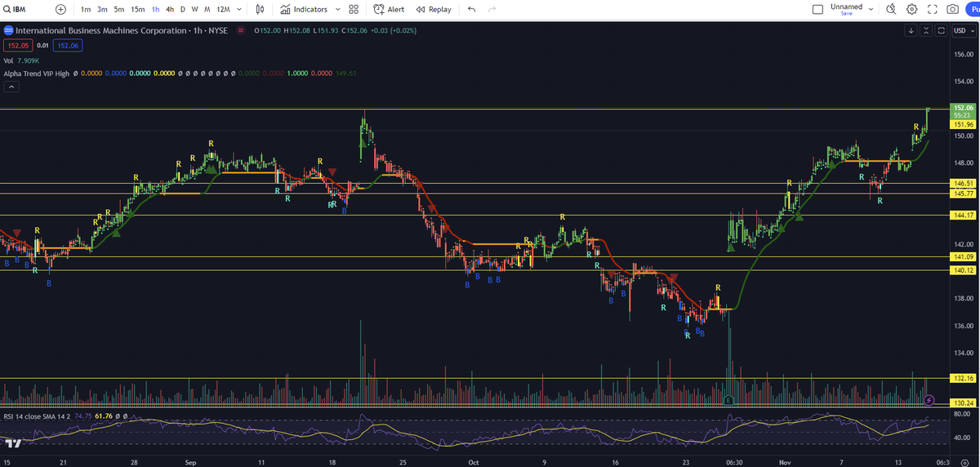Image resolution: width=980 pixels, height=467 pixels.
Task: Select the 12M interval
Action: point(222,10)
